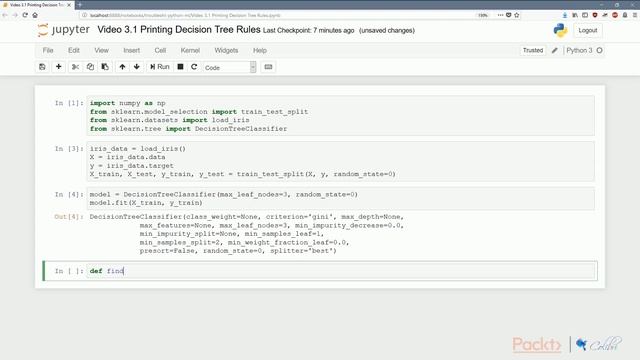Go forward in browser history
This screenshot has width=640, height=360.
click(x=15, y=15)
